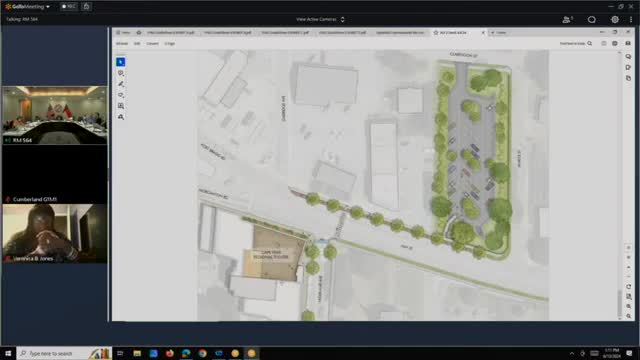Screen dimensions: 640x360
Task: Open the GoToMeeting dropdown menu
Action: click(x=27, y=7)
